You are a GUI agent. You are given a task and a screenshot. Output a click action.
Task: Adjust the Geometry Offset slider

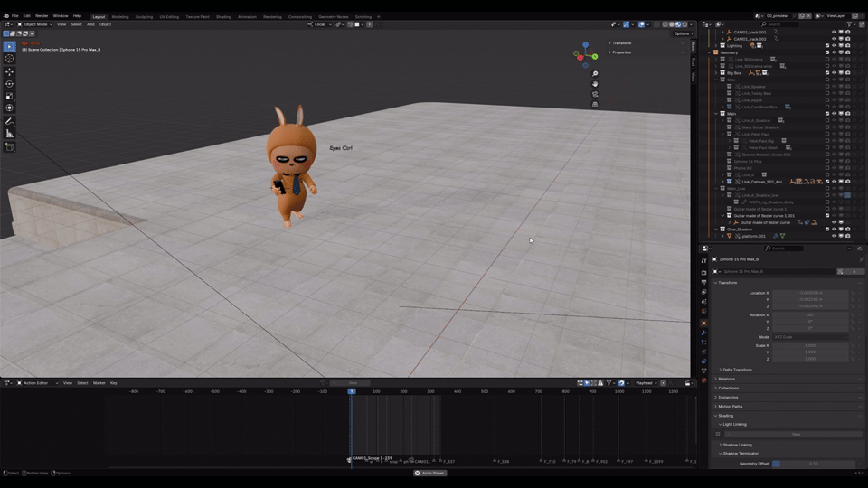tap(813, 464)
